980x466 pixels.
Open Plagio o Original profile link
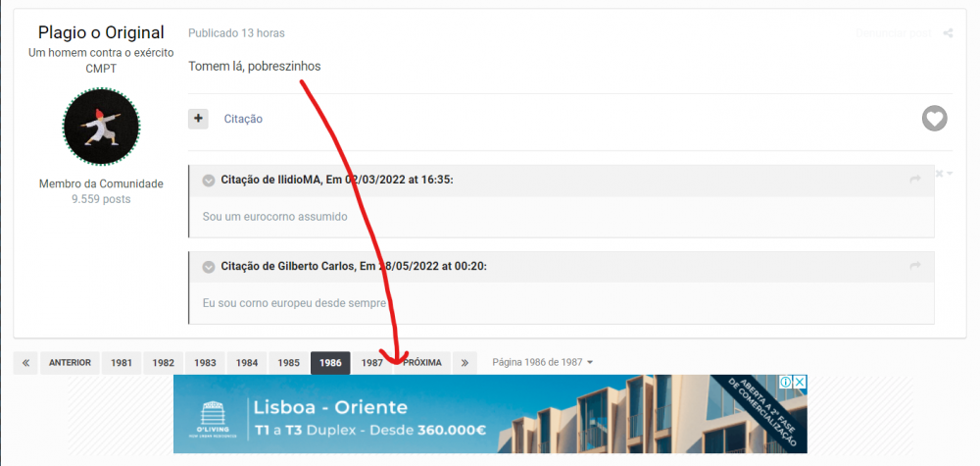pyautogui.click(x=101, y=32)
